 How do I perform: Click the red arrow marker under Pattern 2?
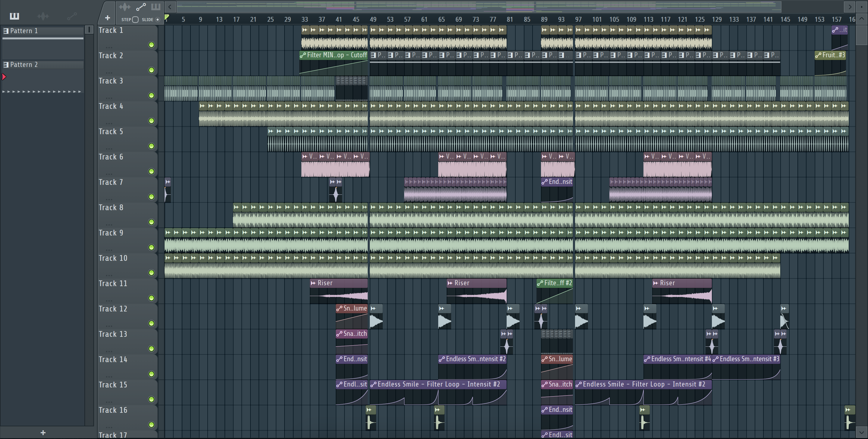(4, 77)
